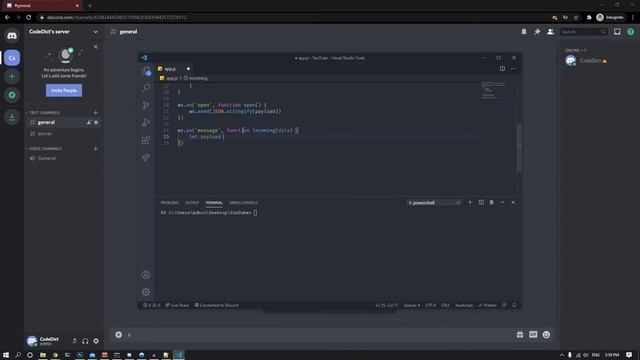Create a new terminal with plus icon
The image size is (640, 360).
(x=470, y=202)
